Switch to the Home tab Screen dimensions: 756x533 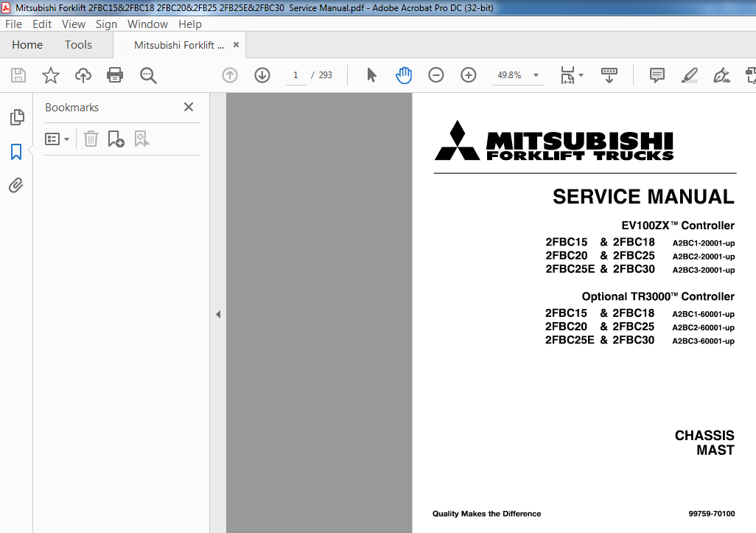coord(27,45)
